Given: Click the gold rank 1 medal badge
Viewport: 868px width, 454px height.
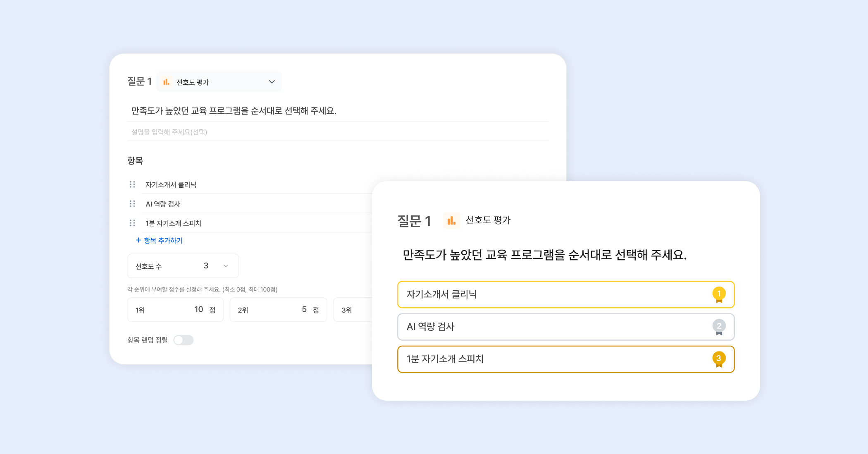Looking at the screenshot, I should 719,294.
